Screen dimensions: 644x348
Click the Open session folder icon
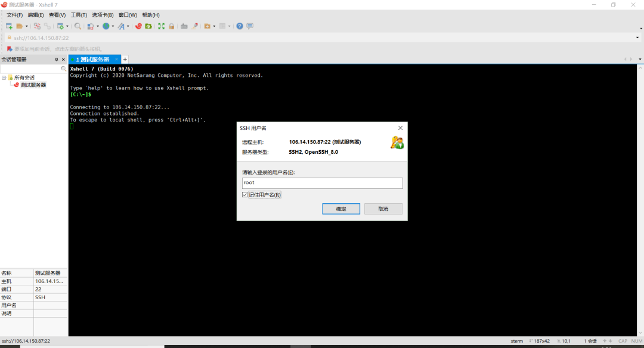tap(19, 26)
